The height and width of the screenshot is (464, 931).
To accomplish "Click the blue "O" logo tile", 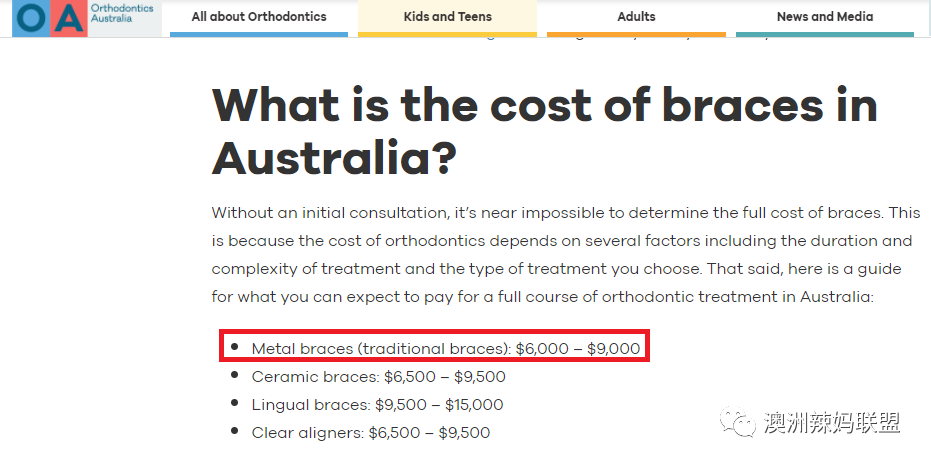I will click(31, 18).
